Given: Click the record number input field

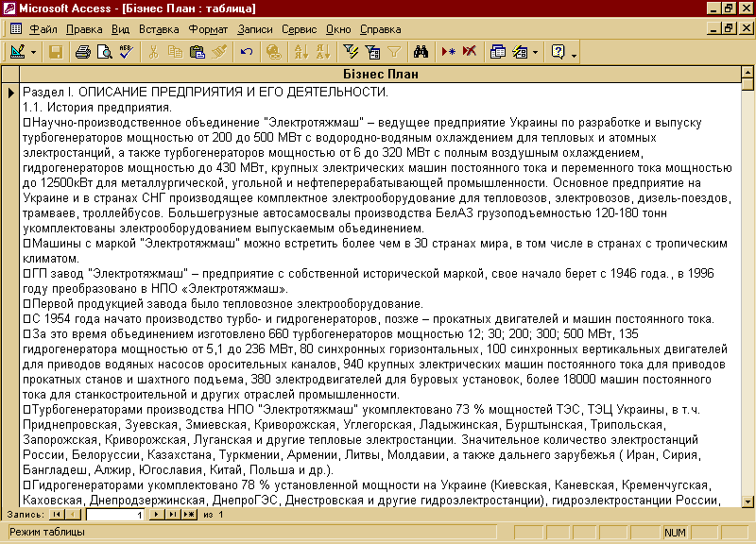Looking at the screenshot, I should 115,515.
